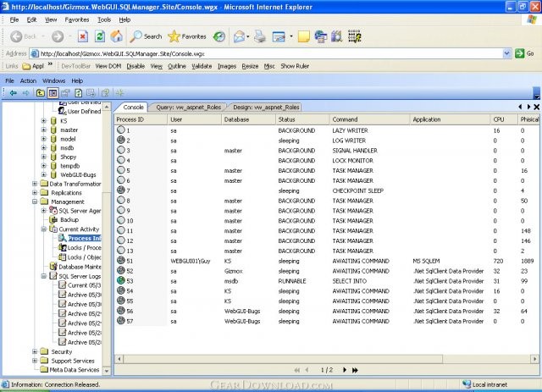Click the SQL Server Agent icon in tree
Image resolution: width=542 pixels, height=392 pixels.
pos(53,210)
